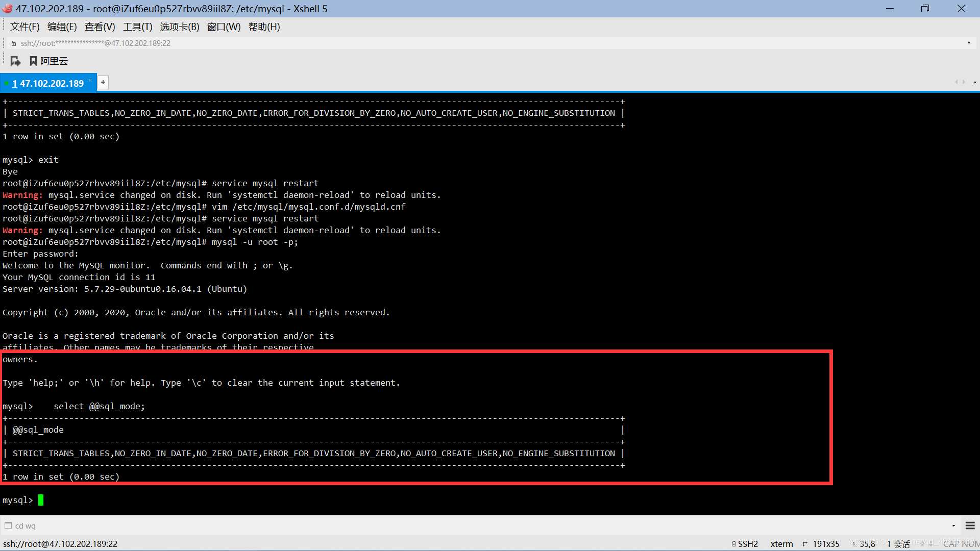
Task: Click the lock icon in the address bar
Action: click(14, 43)
